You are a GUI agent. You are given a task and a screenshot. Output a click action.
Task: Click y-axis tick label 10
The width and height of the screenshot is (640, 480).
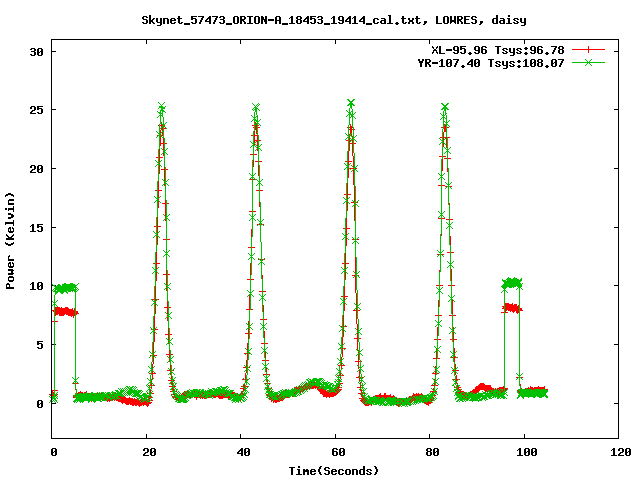click(x=36, y=286)
